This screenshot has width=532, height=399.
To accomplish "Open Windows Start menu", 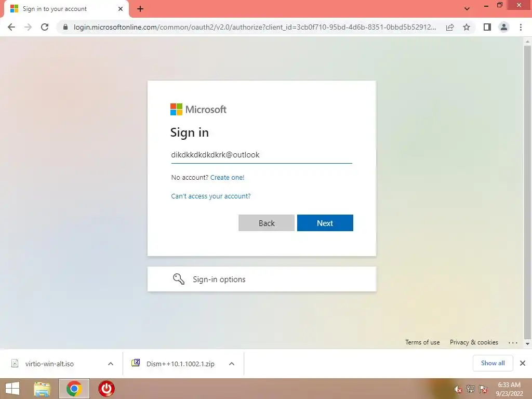I will (x=12, y=389).
